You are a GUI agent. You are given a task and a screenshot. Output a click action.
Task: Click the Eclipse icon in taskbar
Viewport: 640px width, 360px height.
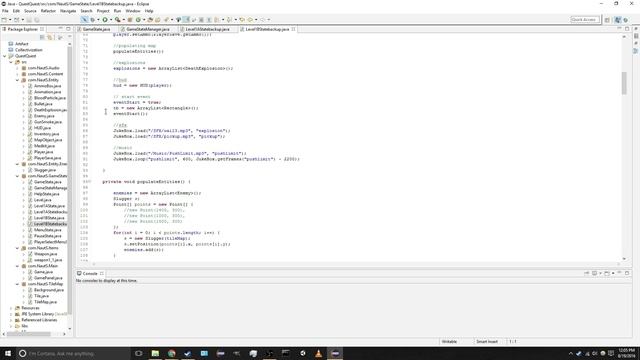[335, 353]
